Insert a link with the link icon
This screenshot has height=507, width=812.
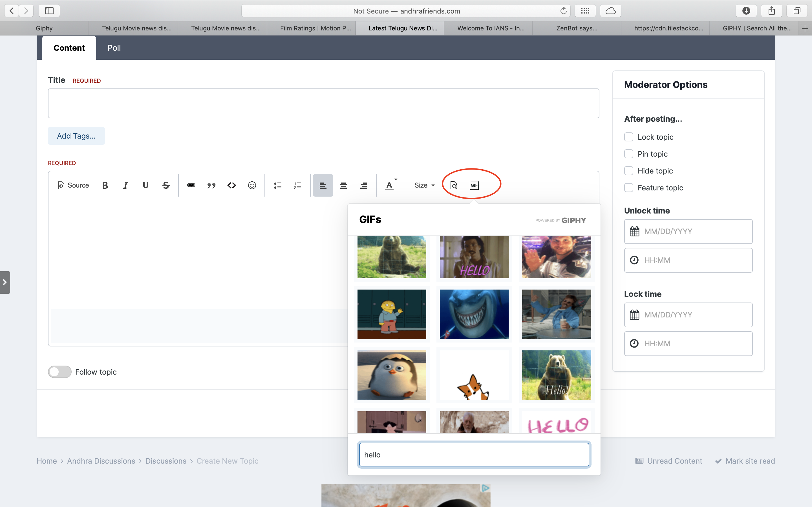191,185
